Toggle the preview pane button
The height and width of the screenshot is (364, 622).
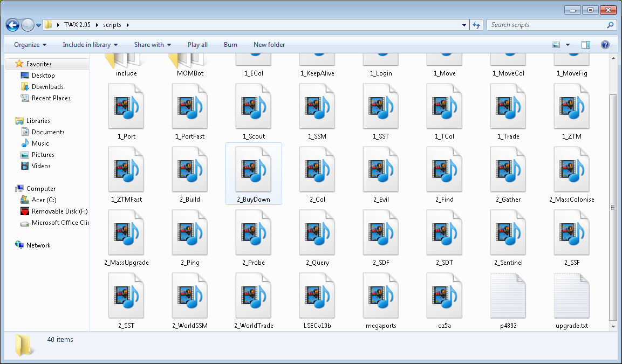586,45
